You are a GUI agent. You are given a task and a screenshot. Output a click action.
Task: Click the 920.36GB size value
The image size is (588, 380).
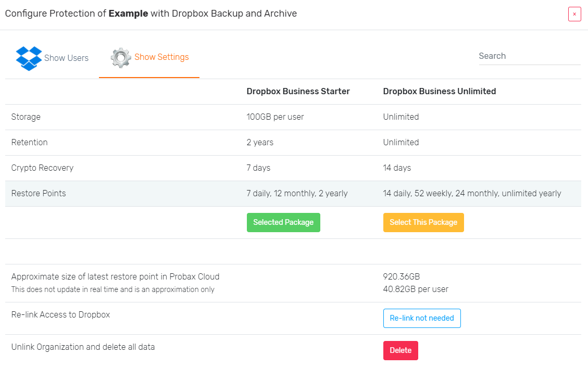tap(402, 276)
